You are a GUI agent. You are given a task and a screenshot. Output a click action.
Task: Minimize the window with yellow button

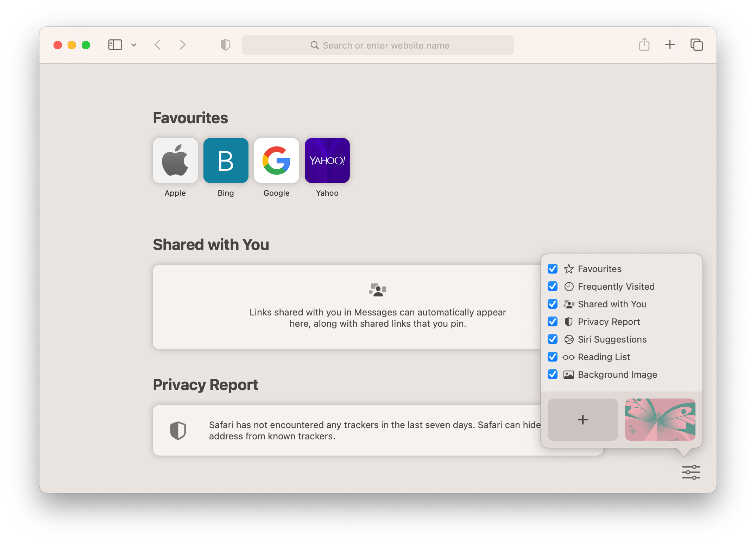(x=72, y=45)
